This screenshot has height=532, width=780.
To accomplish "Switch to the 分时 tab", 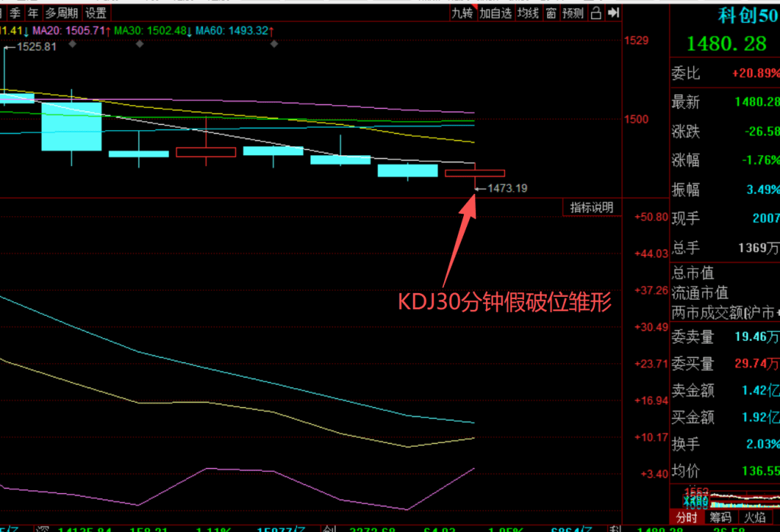I will pyautogui.click(x=686, y=518).
